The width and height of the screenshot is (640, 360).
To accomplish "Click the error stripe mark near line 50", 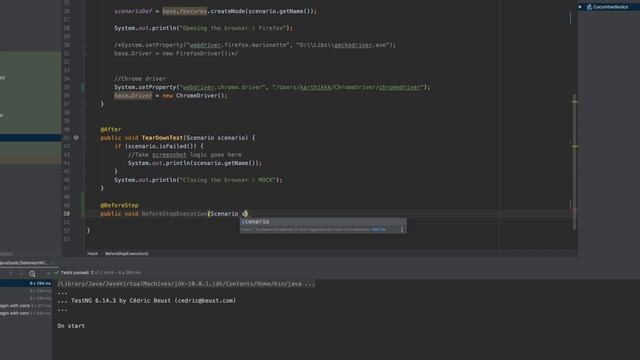I will [574, 210].
